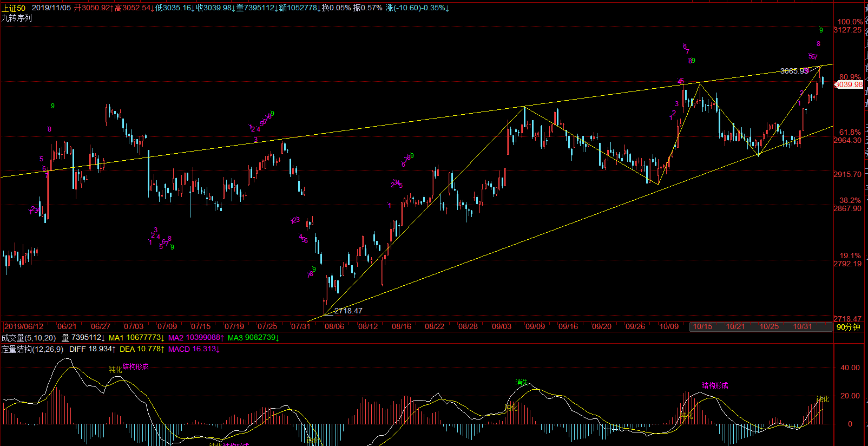Click the 09/03 date on time axis
Image resolution: width=868 pixels, height=446 pixels.
pos(502,326)
